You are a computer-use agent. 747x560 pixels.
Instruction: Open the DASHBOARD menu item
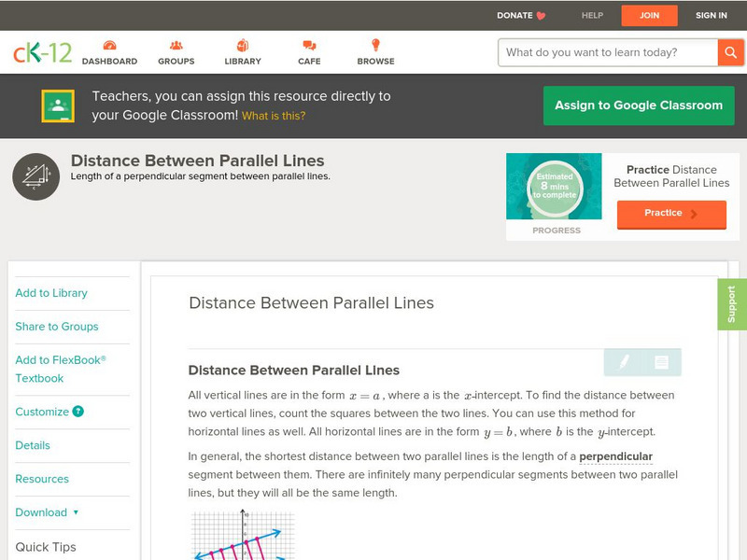point(109,62)
